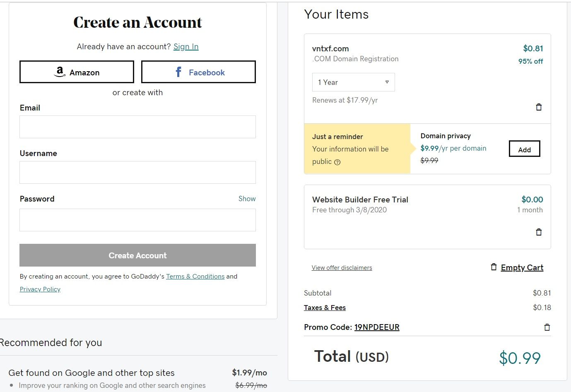
Task: Click the Amazon logo icon
Action: click(60, 72)
